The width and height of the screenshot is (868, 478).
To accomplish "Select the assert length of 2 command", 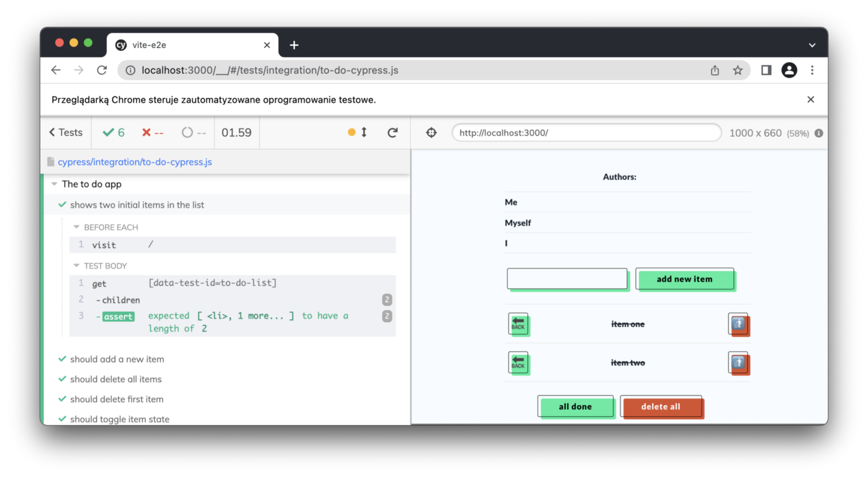I will point(232,322).
